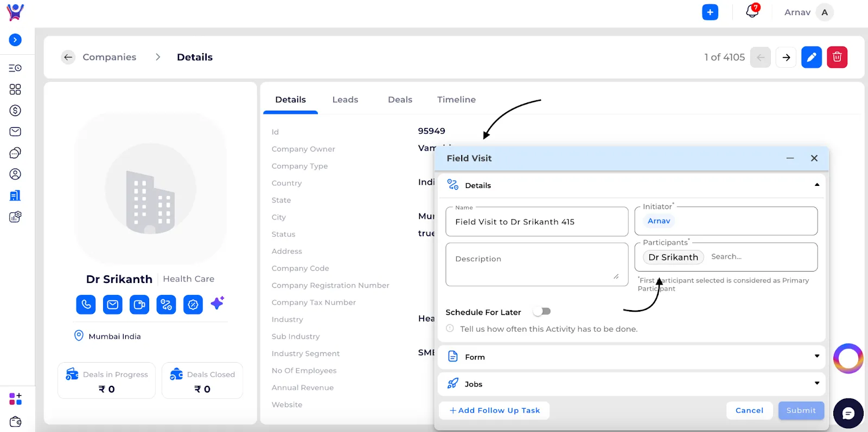Image resolution: width=868 pixels, height=432 pixels.
Task: Click the task badge icon on profile
Action: click(193, 304)
